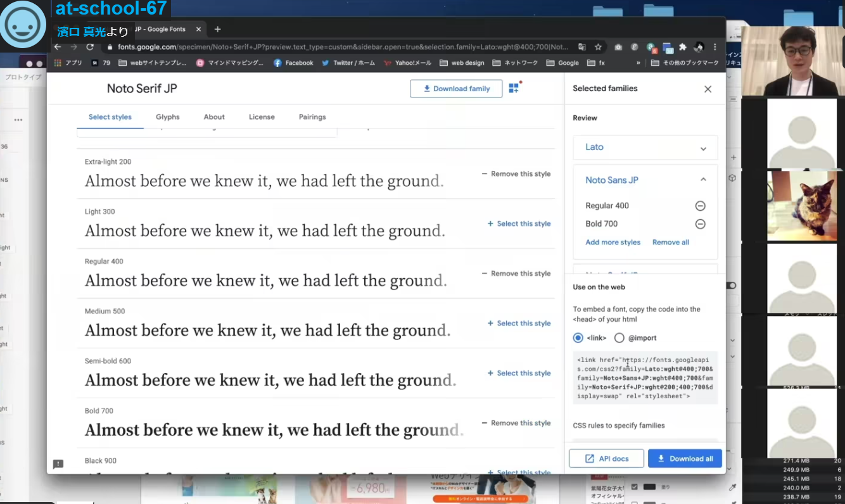Switch to the Glyphs tab

point(168,117)
